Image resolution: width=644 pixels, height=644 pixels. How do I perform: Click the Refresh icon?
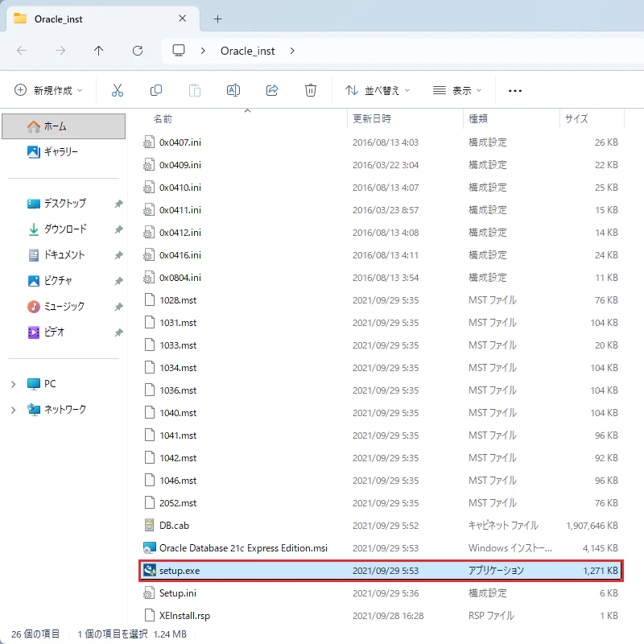[138, 51]
